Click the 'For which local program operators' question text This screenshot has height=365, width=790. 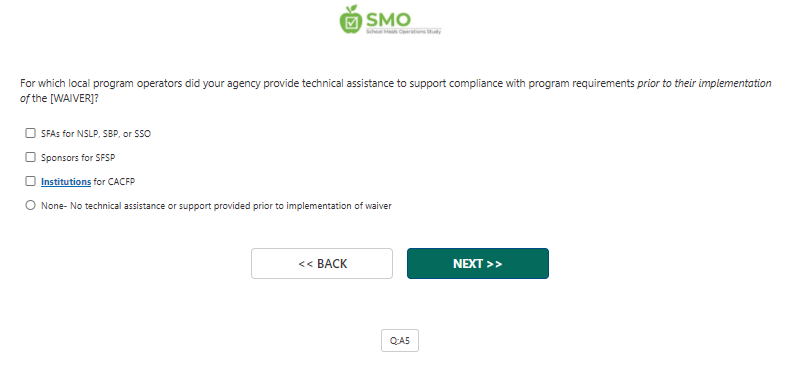pos(101,83)
